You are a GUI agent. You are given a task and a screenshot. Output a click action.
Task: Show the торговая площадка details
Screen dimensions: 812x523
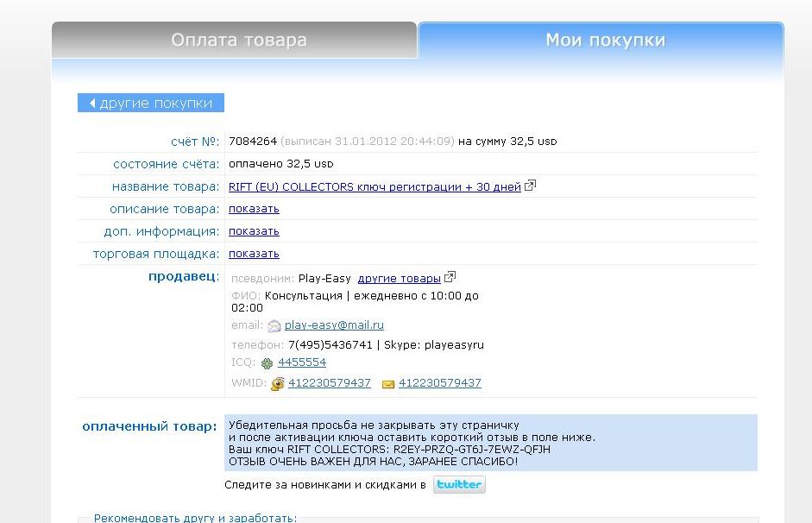[254, 253]
